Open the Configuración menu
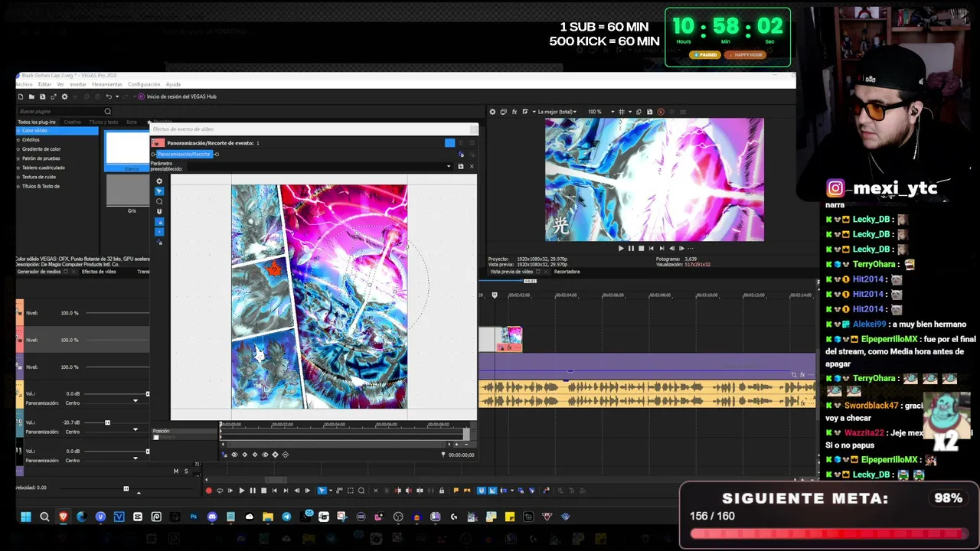 point(144,84)
